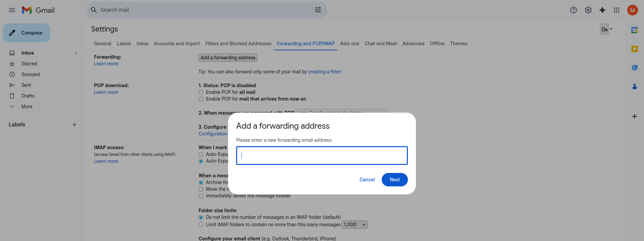Viewport: 644px width, 241px height.
Task: Click the Compose button
Action: point(26,33)
